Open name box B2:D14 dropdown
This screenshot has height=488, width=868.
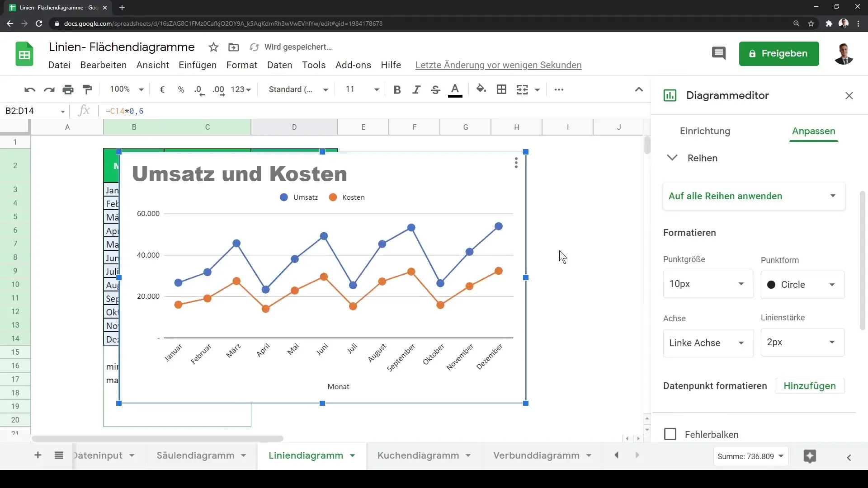click(x=63, y=111)
